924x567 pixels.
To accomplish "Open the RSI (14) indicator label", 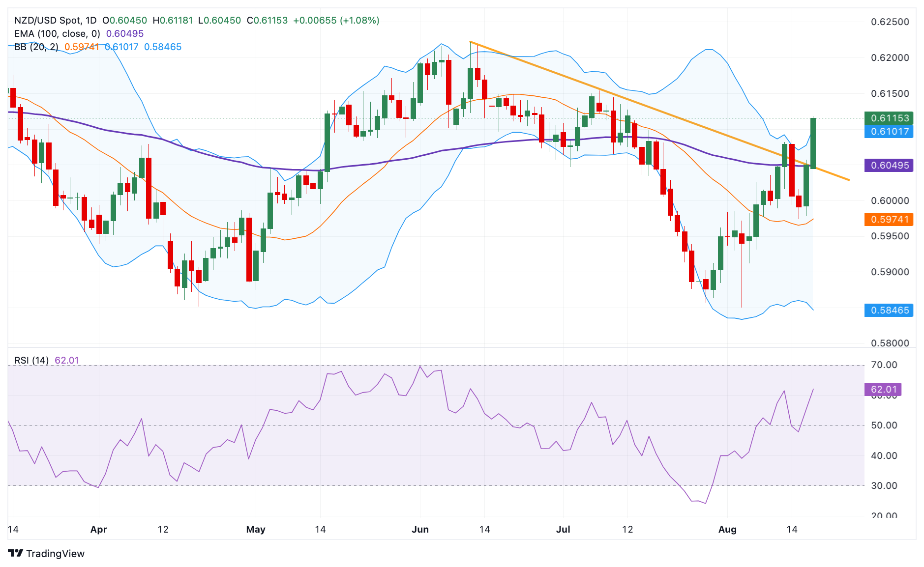I will pos(31,360).
